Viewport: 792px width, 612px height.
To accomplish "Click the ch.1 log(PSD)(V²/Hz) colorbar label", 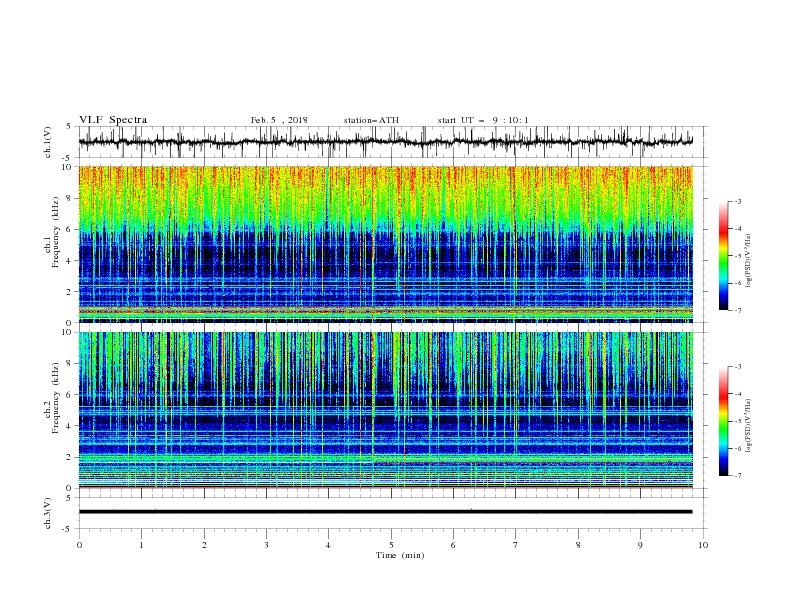I will pos(748,261).
